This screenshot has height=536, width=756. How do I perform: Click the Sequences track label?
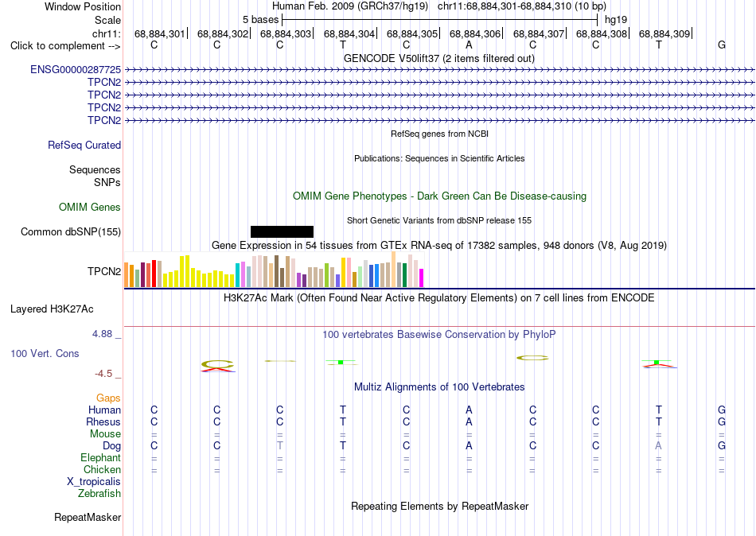pyautogui.click(x=95, y=169)
